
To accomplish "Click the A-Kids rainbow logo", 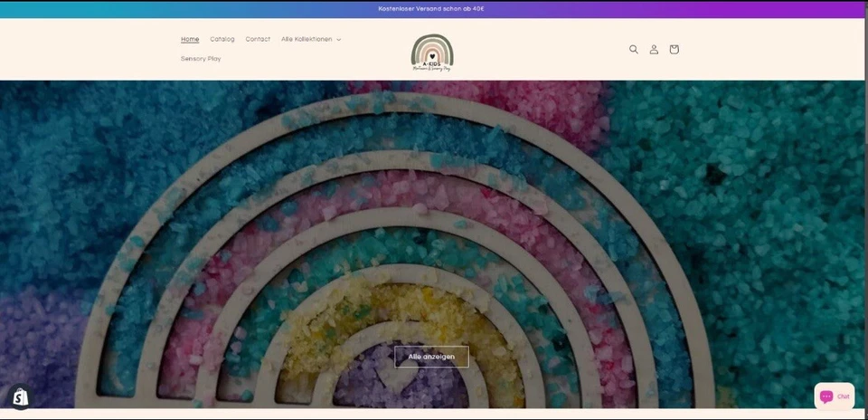I will pos(432,53).
